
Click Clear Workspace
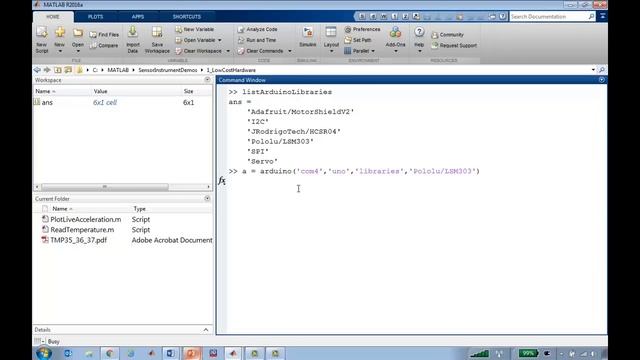pos(199,51)
